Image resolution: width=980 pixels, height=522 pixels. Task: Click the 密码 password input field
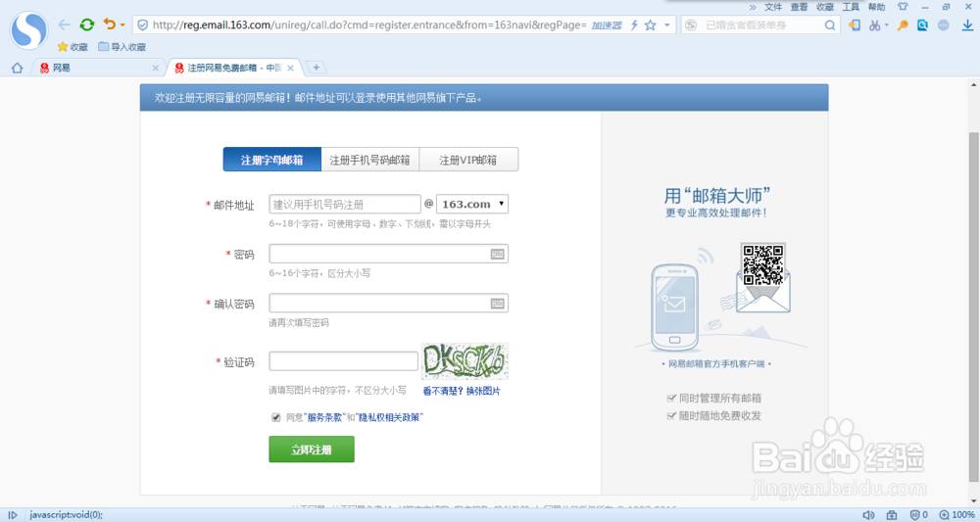click(389, 254)
